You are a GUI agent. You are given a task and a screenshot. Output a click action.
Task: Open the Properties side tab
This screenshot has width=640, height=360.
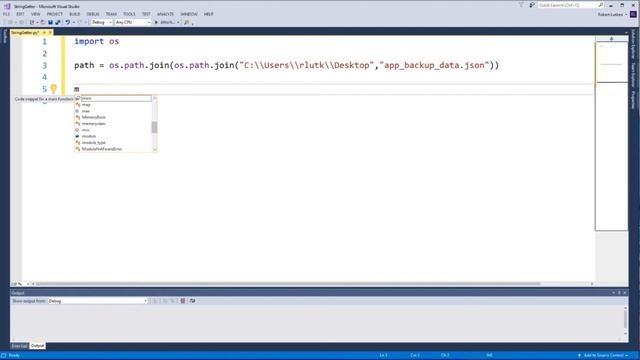(633, 100)
